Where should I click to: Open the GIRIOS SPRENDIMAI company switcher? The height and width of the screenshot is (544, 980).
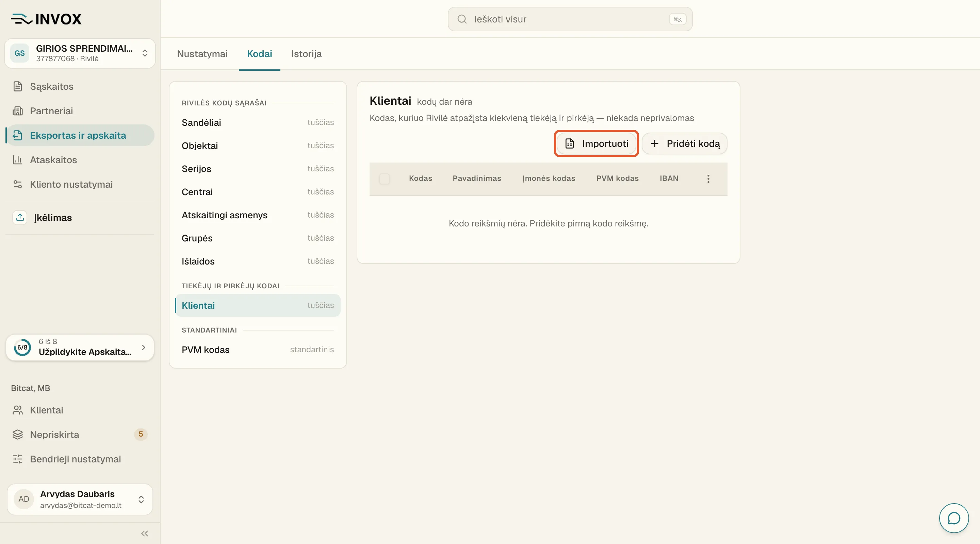coord(80,53)
